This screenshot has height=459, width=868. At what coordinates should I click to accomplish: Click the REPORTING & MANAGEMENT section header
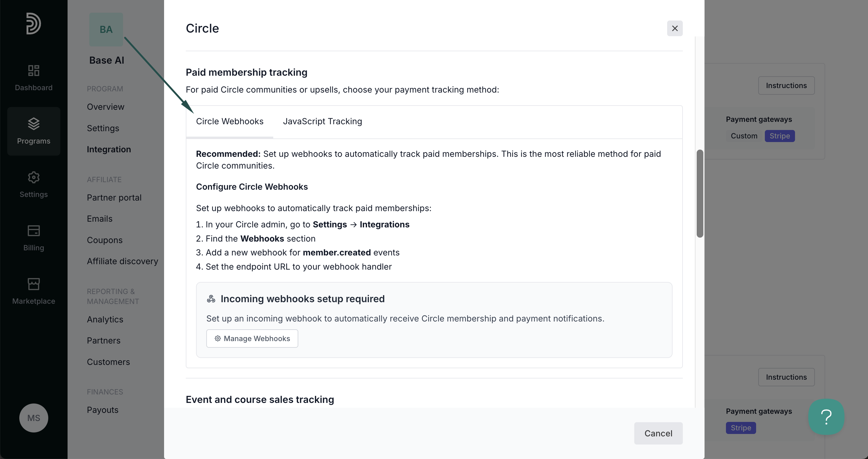click(113, 296)
